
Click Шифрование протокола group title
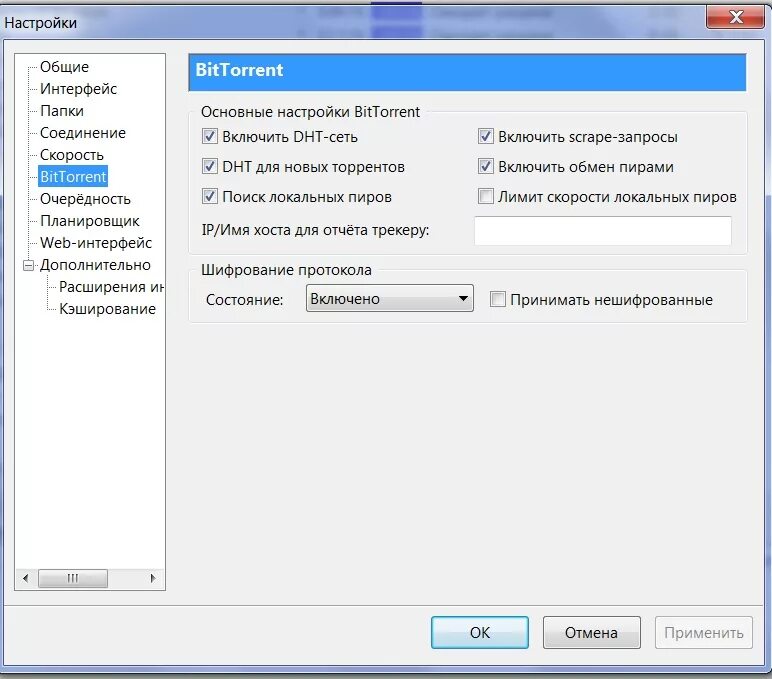point(286,270)
